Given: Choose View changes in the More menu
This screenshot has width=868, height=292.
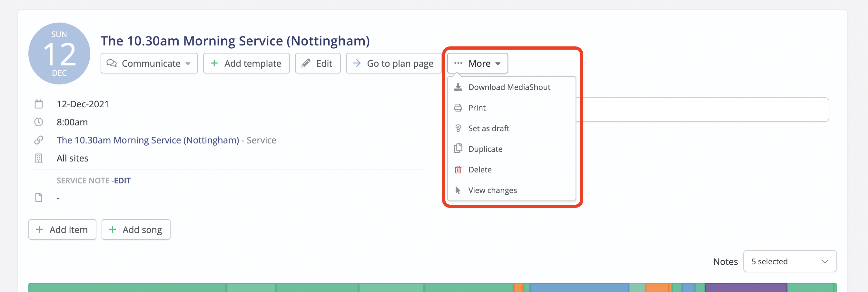Looking at the screenshot, I should 492,190.
